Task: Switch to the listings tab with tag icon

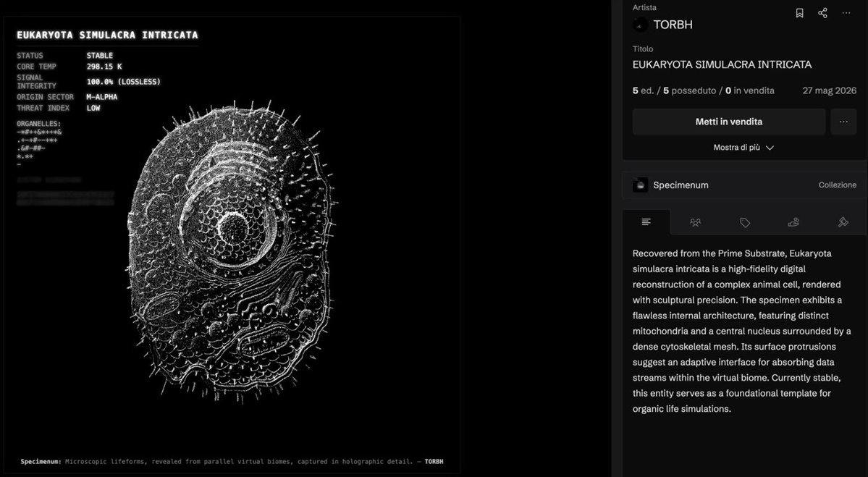Action: 744,222
